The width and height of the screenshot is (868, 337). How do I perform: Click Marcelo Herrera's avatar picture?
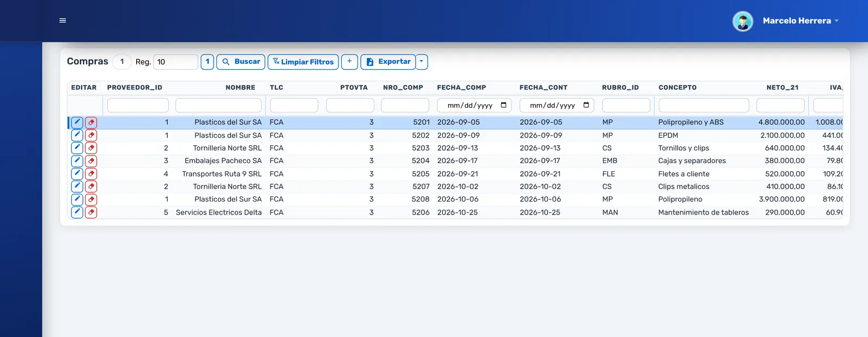tap(743, 21)
